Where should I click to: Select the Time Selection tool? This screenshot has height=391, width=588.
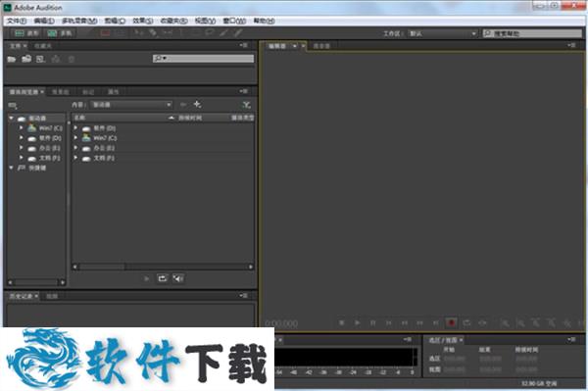pos(181,33)
